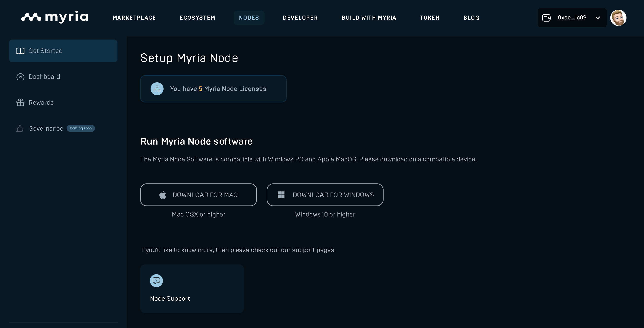The height and width of the screenshot is (328, 644).
Task: Download the node software for Windows
Action: tap(325, 195)
